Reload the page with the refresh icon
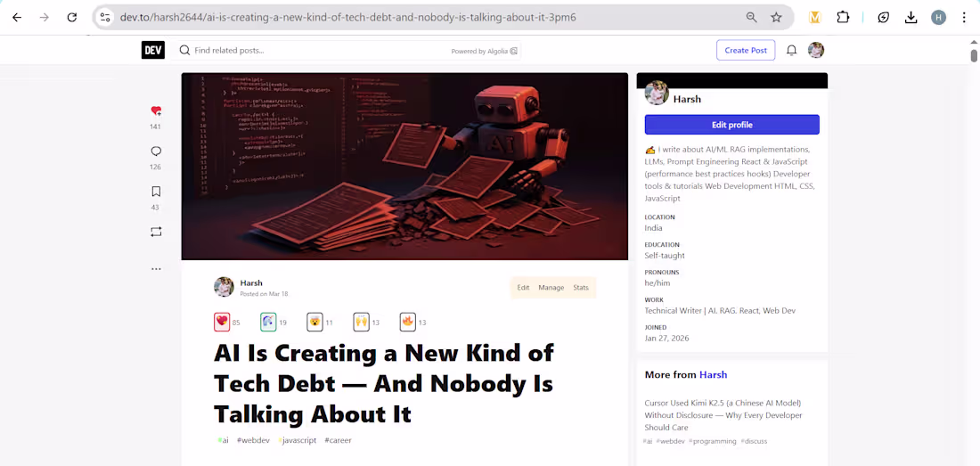 coord(72,18)
